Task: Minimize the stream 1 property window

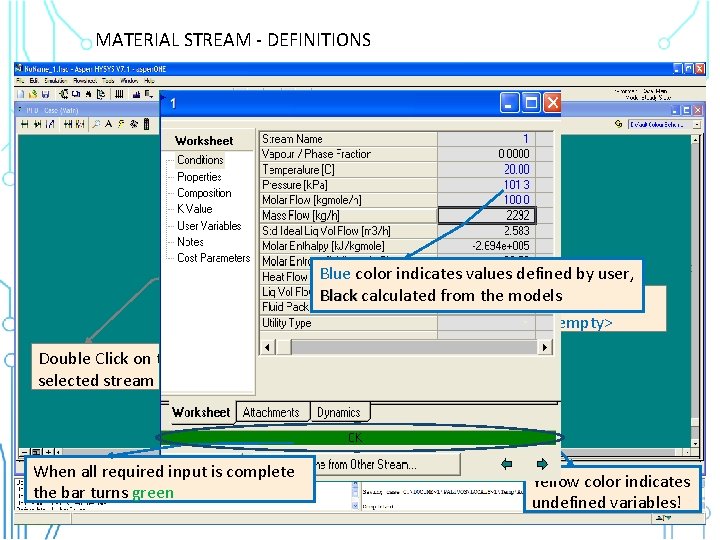Action: click(x=509, y=103)
